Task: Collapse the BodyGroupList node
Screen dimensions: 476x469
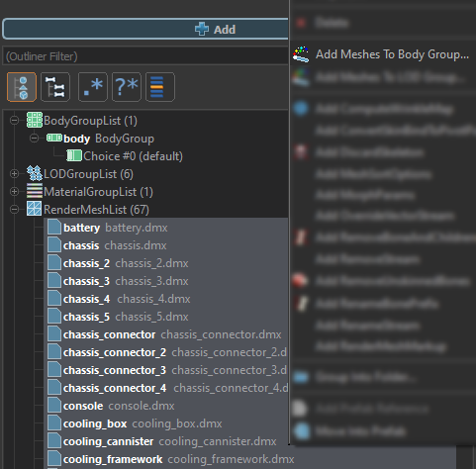Action: click(x=14, y=121)
